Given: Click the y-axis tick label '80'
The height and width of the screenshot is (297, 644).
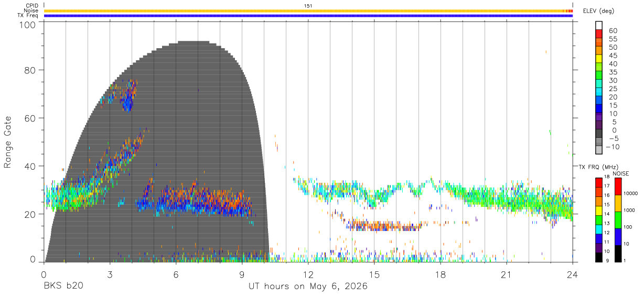Looking at the screenshot, I should click(30, 70).
